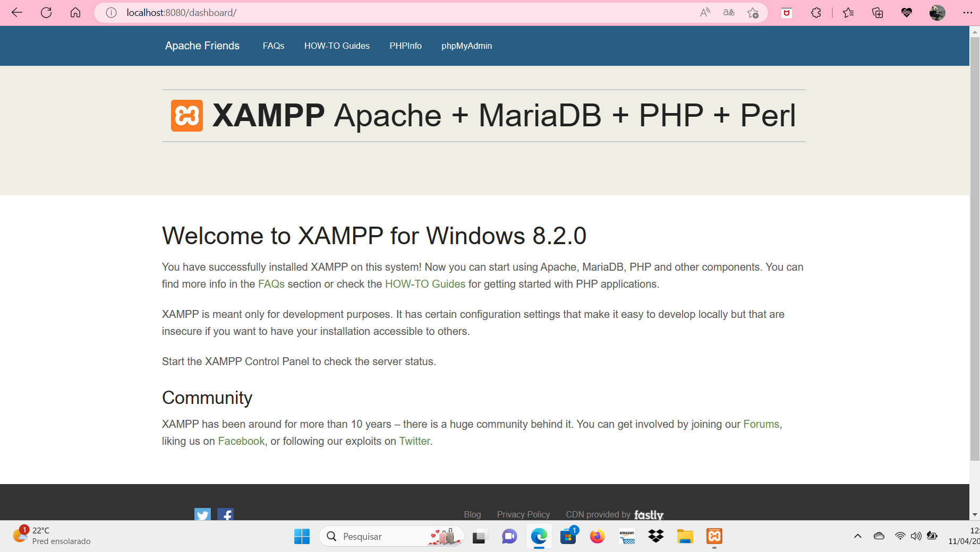The width and height of the screenshot is (980, 552).
Task: Open File Explorer from the taskbar
Action: [x=685, y=537]
